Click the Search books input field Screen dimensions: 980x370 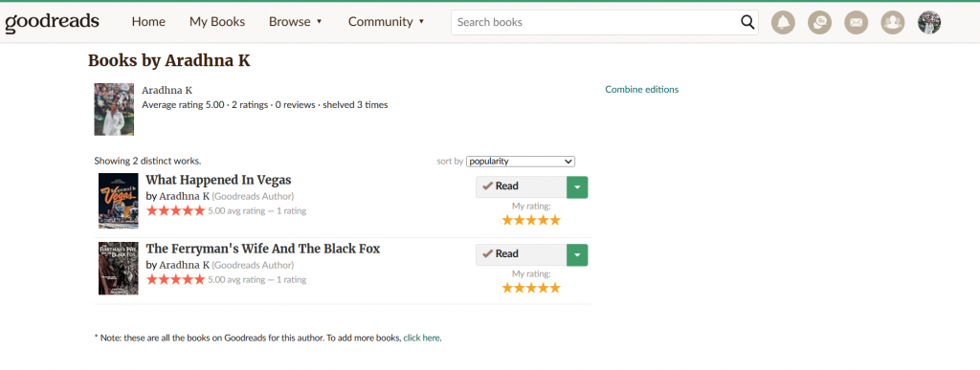click(x=593, y=22)
